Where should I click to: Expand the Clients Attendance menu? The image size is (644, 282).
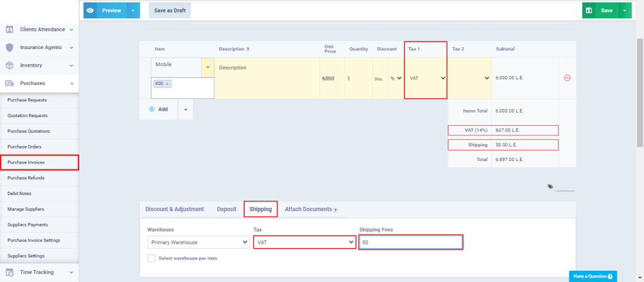point(72,30)
